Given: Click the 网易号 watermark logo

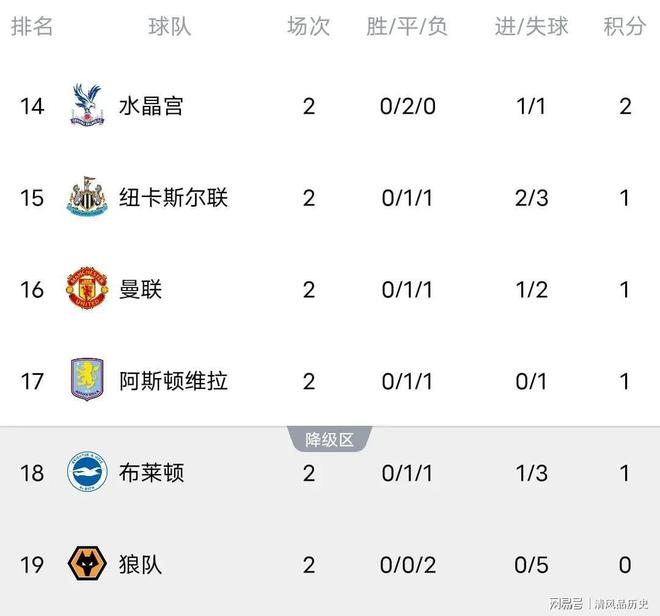Looking at the screenshot, I should coord(564,602).
